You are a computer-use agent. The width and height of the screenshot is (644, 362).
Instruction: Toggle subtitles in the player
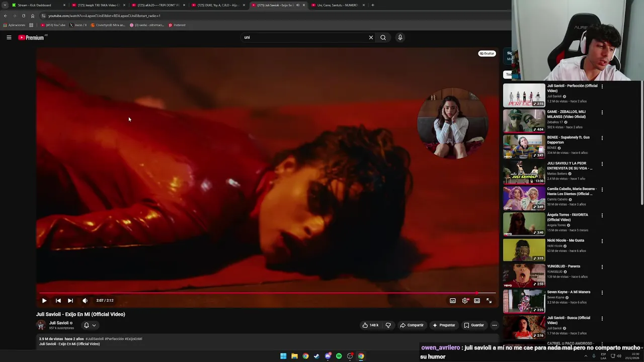(x=453, y=301)
